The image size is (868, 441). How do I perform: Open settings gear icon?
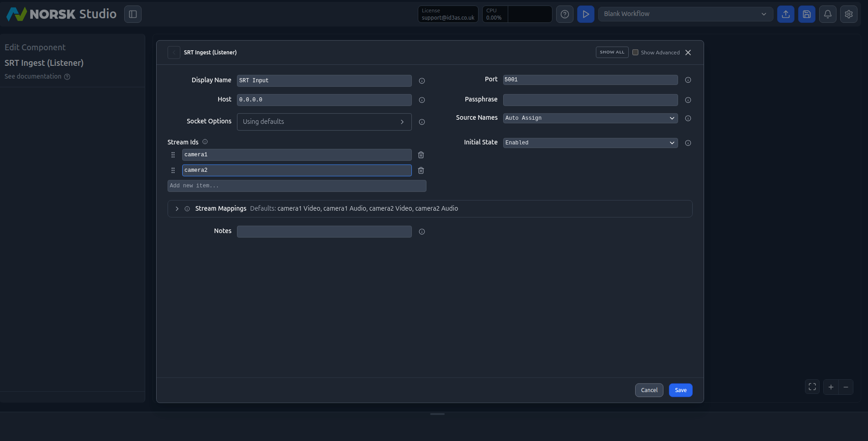[x=849, y=14]
